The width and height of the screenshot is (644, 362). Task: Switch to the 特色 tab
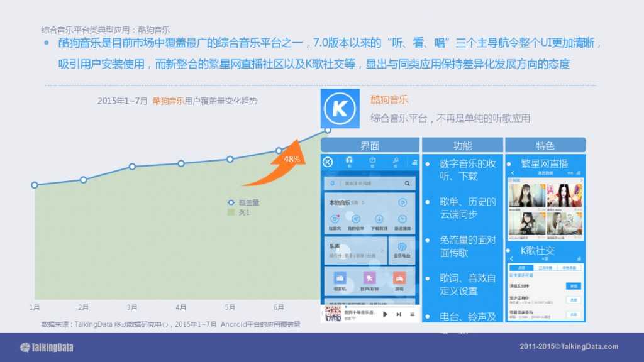pos(545,145)
